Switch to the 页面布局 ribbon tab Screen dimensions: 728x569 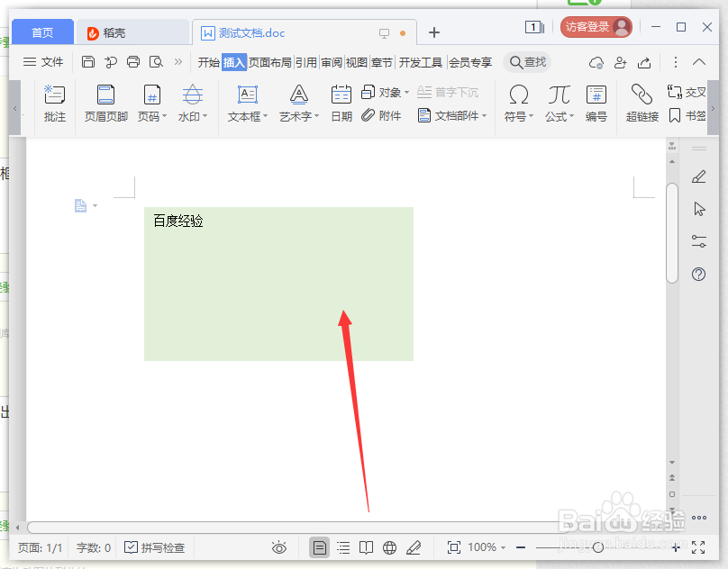point(271,62)
